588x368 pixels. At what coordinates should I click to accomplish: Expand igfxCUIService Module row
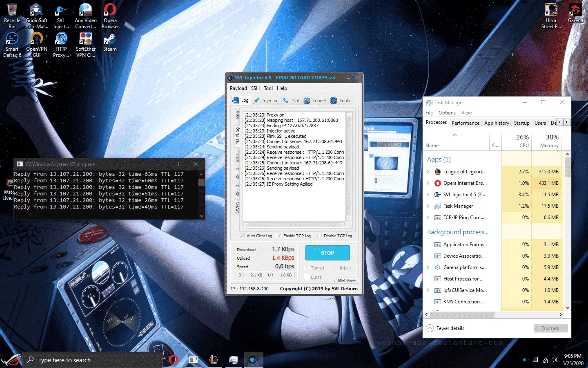(428, 290)
